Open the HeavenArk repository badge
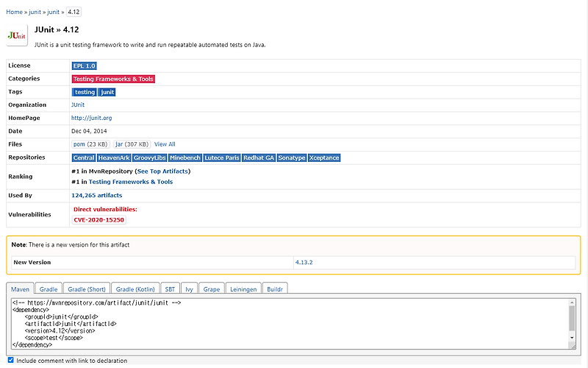 click(114, 158)
